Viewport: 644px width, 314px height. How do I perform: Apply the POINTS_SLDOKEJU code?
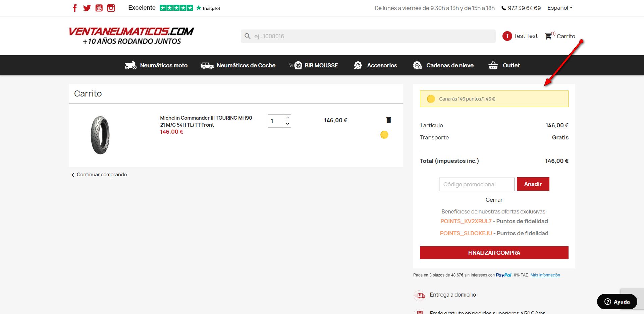pos(466,233)
